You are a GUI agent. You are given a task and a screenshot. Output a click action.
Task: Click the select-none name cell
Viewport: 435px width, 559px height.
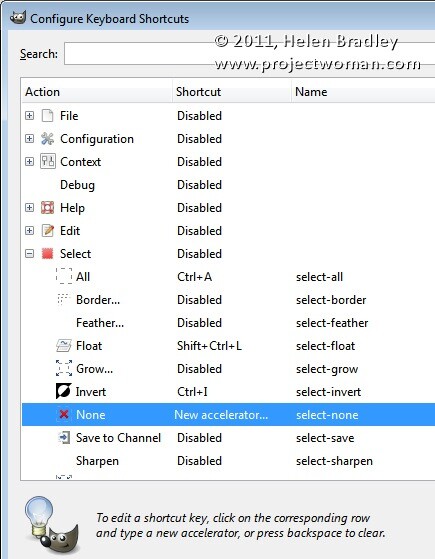click(327, 415)
